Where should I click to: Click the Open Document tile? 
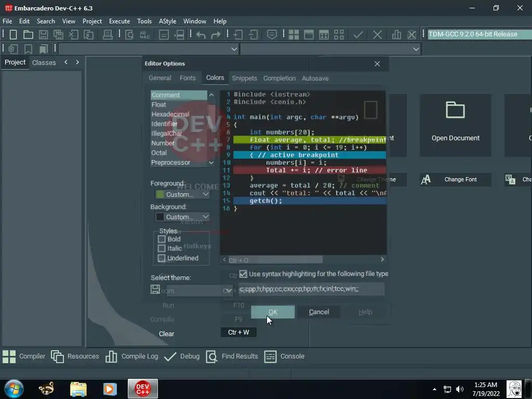pyautogui.click(x=455, y=125)
